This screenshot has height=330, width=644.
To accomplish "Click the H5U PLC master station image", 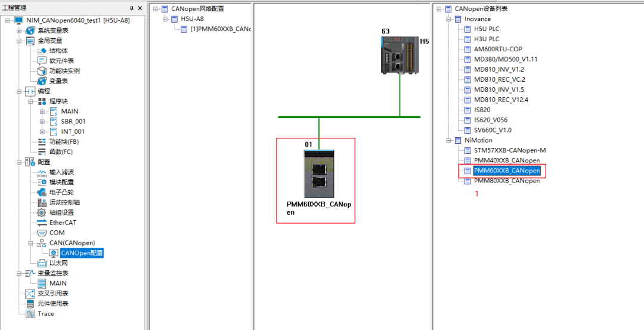I will [x=399, y=55].
